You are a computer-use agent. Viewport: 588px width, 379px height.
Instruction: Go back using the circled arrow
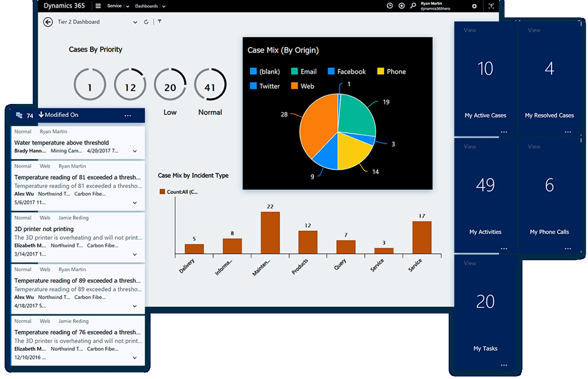(x=48, y=22)
